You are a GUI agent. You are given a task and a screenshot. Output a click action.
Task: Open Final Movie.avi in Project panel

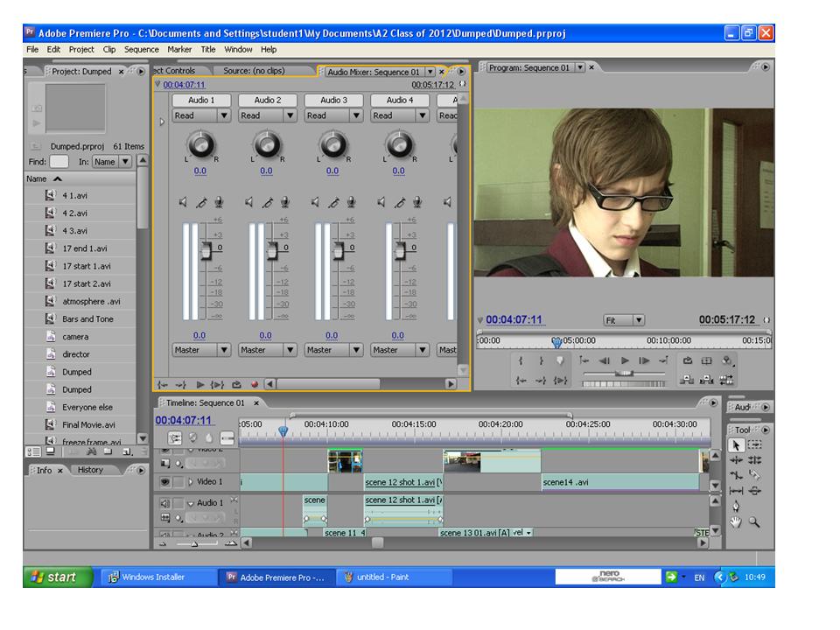point(88,425)
